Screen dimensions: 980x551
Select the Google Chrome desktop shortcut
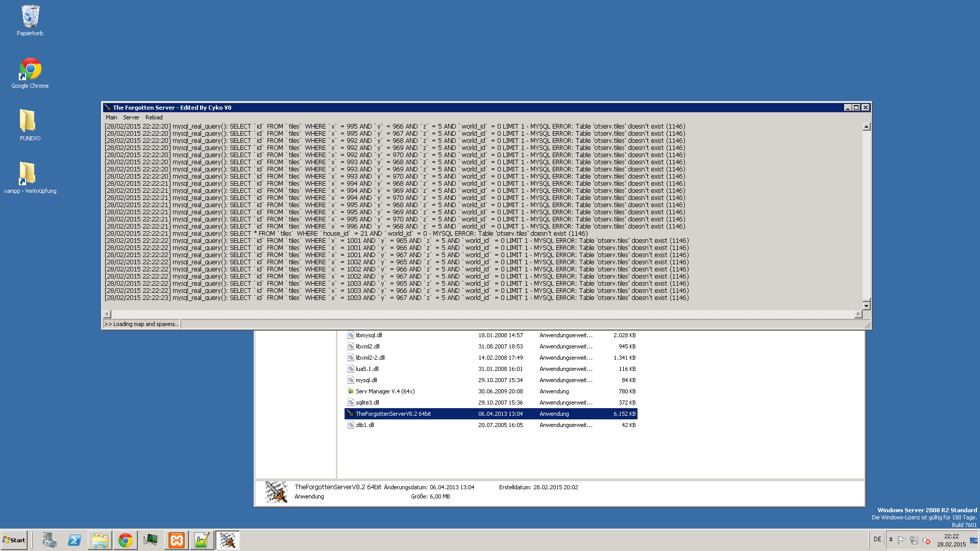(30, 73)
